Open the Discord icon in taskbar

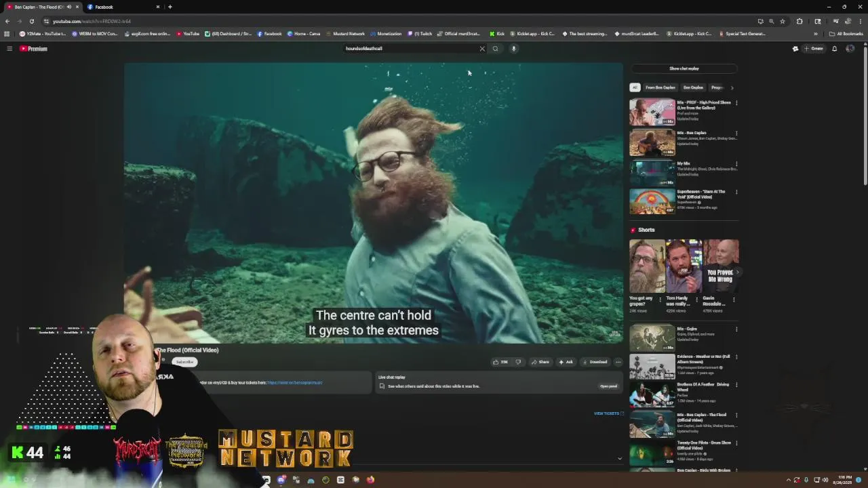[281, 480]
